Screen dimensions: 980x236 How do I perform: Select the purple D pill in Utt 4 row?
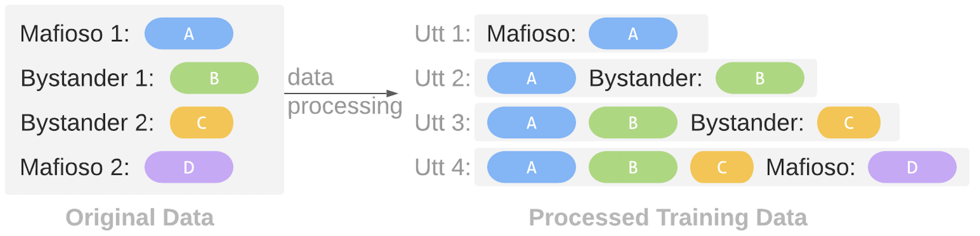[912, 167]
